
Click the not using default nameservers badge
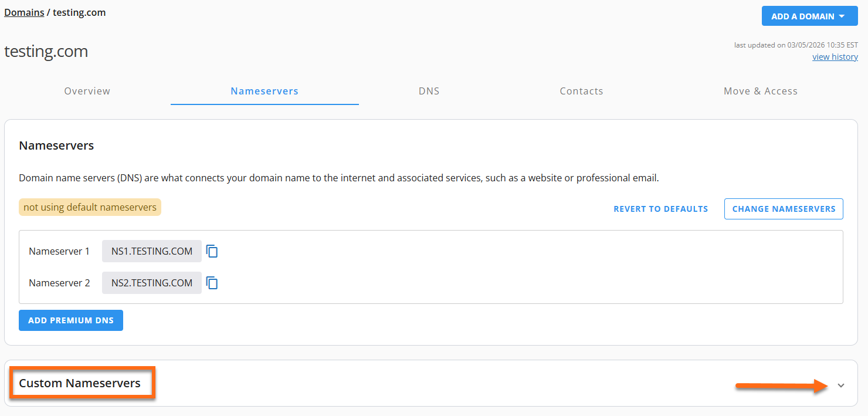[x=90, y=207]
